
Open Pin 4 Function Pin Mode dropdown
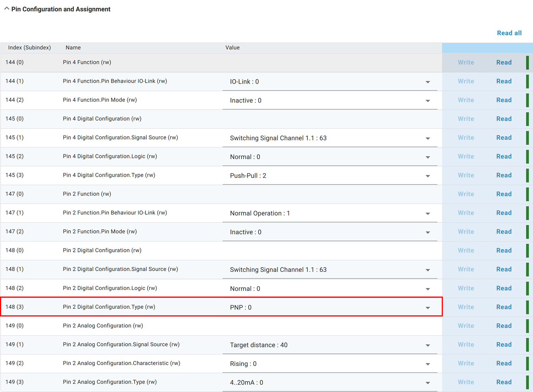coord(428,101)
